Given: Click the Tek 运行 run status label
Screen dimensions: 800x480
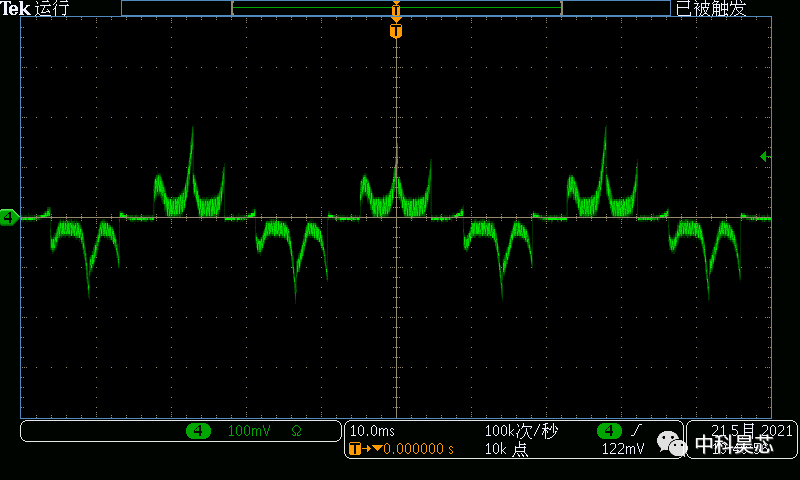Looking at the screenshot, I should click(35, 8).
